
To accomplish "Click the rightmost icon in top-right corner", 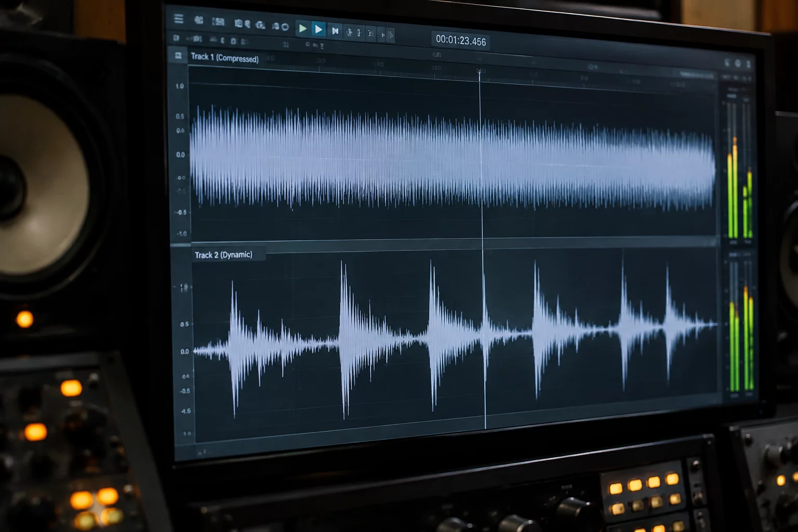I will pos(749,64).
